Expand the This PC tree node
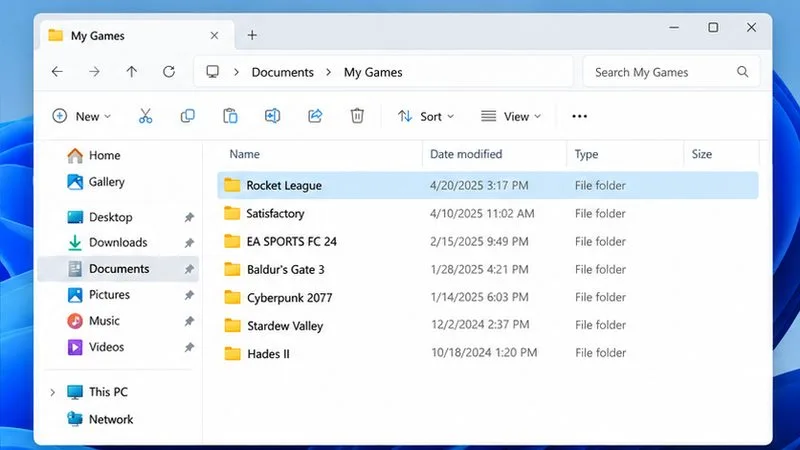This screenshot has width=800, height=450. 53,392
